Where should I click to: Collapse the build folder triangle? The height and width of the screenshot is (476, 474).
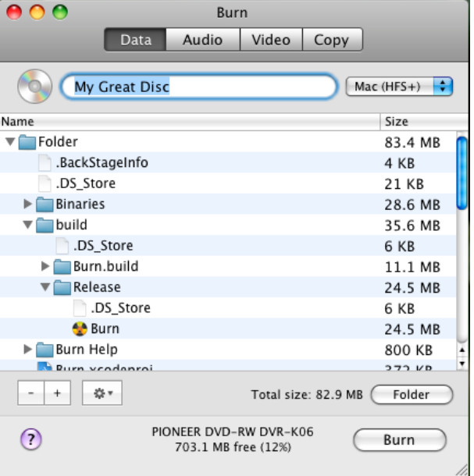[x=28, y=225]
